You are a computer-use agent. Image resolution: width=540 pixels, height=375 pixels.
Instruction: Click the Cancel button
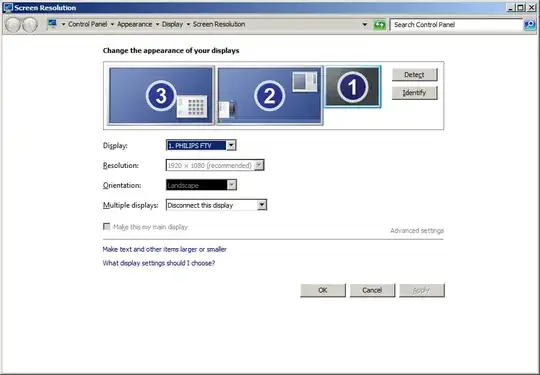pyautogui.click(x=372, y=290)
